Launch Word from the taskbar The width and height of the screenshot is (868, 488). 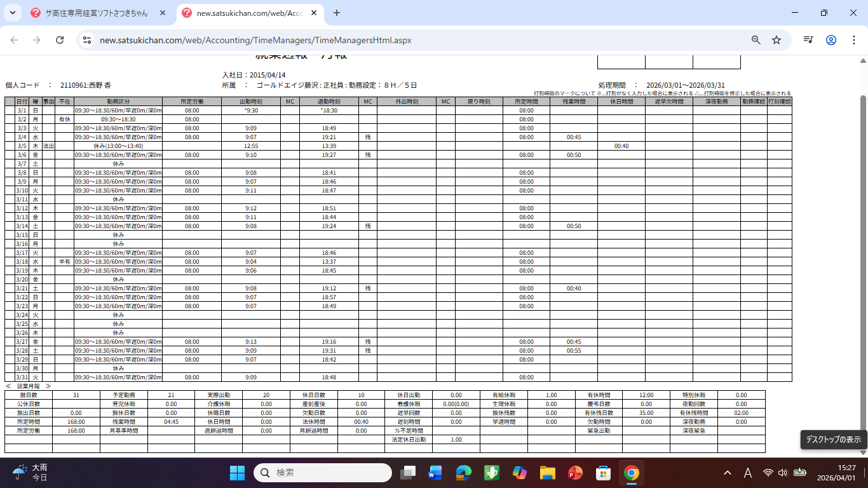435,473
